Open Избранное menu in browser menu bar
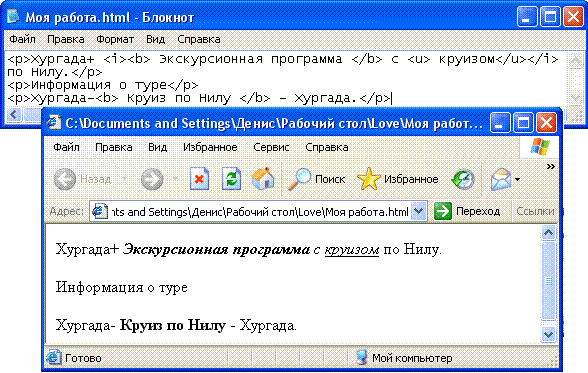This screenshot has height=373, width=588. click(x=210, y=147)
